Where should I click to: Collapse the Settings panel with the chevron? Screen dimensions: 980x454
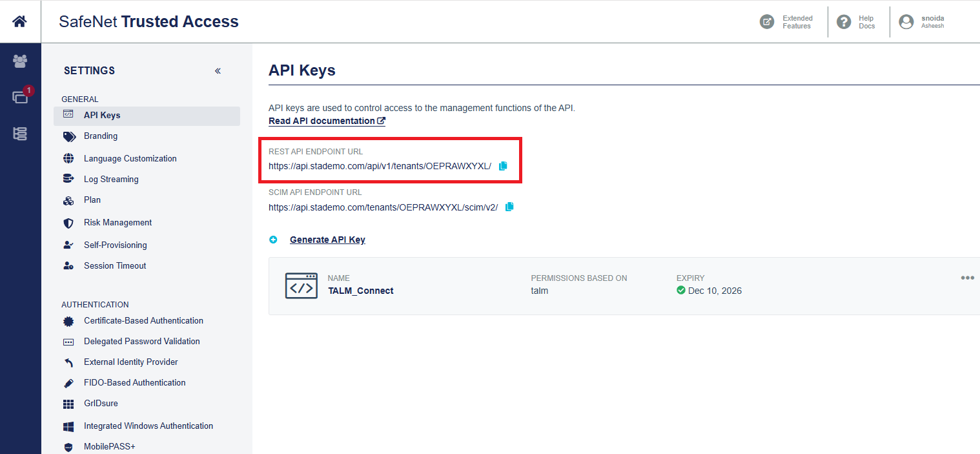[218, 70]
